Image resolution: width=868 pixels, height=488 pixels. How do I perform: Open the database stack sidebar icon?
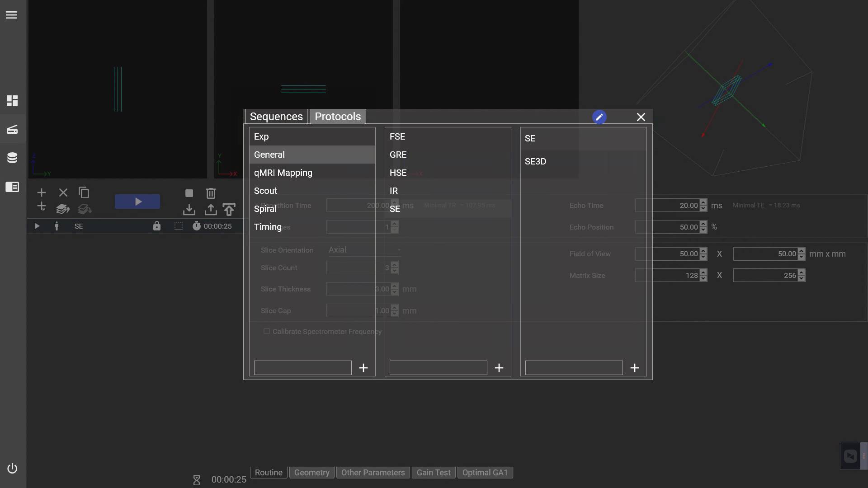point(12,158)
